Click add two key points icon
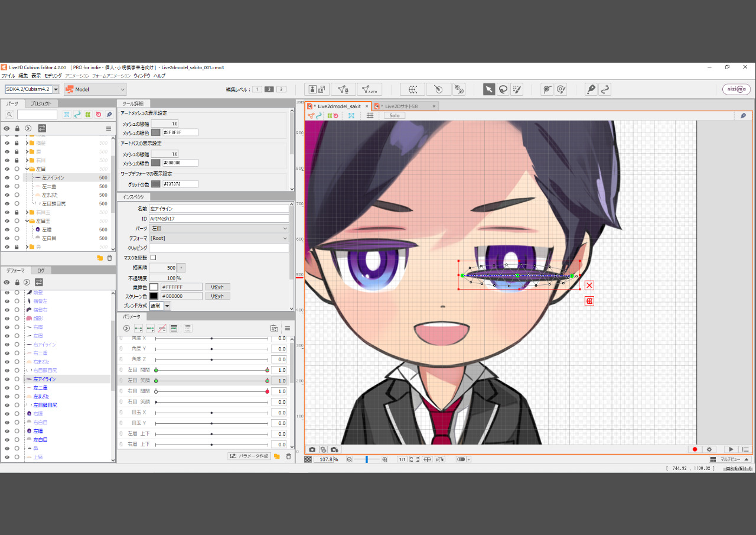 [x=138, y=328]
